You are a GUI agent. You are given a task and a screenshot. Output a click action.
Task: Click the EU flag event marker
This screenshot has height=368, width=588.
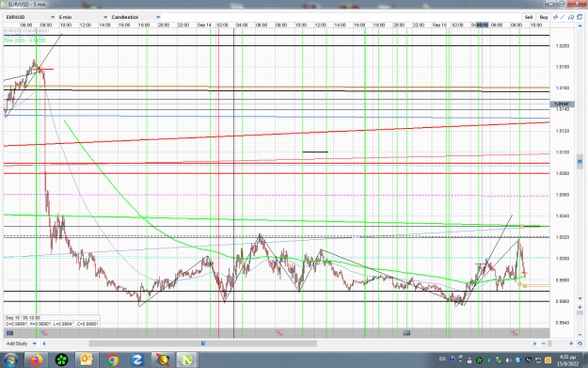pyautogui.click(x=9, y=333)
